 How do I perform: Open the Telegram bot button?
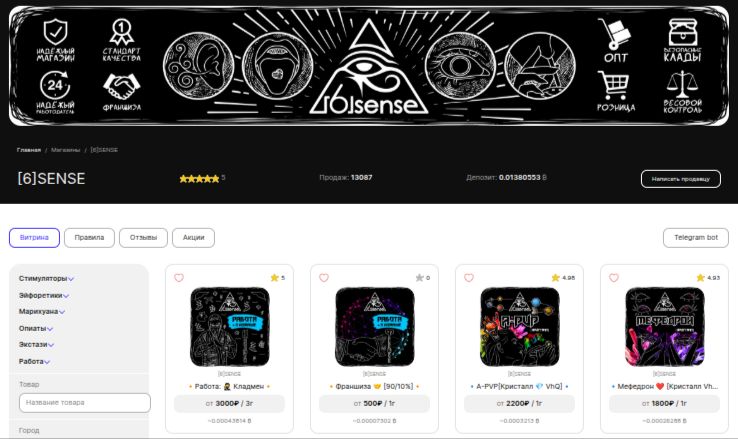[x=696, y=238]
